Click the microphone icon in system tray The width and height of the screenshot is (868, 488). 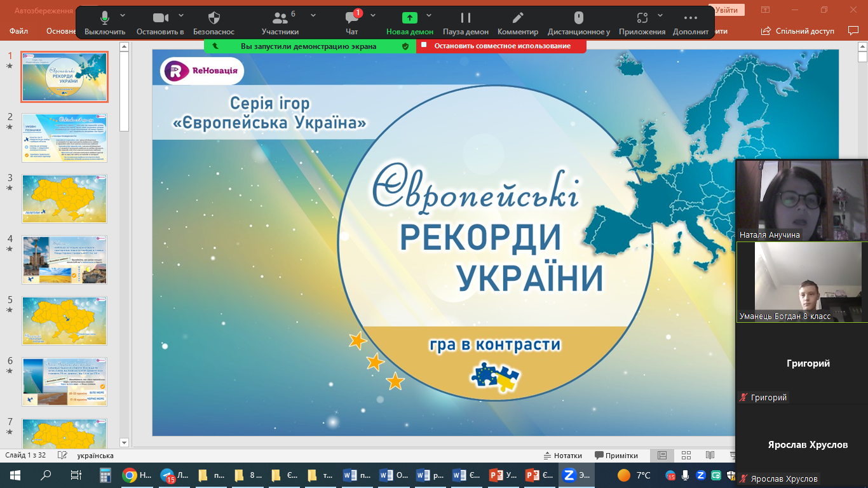[686, 475]
